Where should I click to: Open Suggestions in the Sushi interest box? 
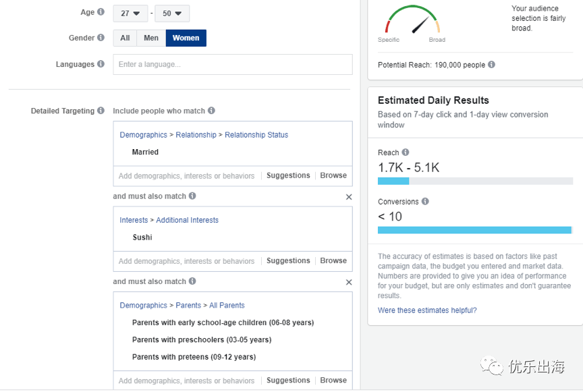(288, 260)
